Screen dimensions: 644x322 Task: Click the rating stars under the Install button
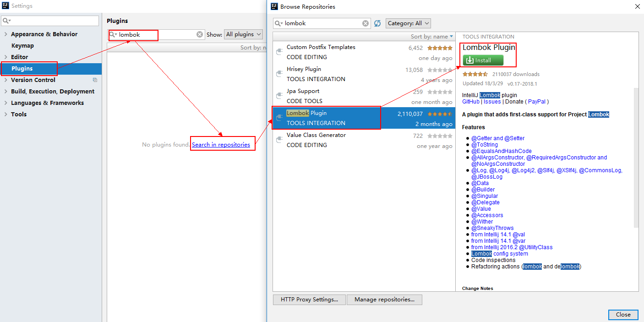point(475,74)
